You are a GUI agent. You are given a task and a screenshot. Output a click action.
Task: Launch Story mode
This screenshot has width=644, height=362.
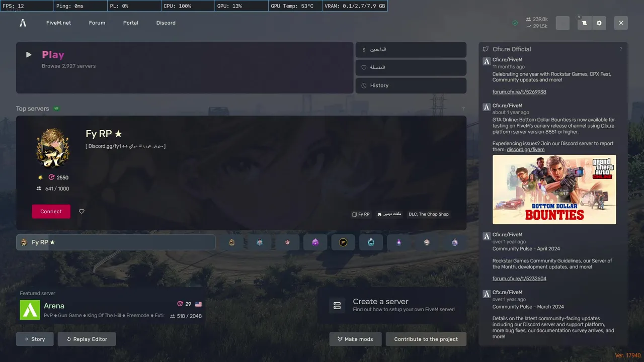tap(35, 339)
